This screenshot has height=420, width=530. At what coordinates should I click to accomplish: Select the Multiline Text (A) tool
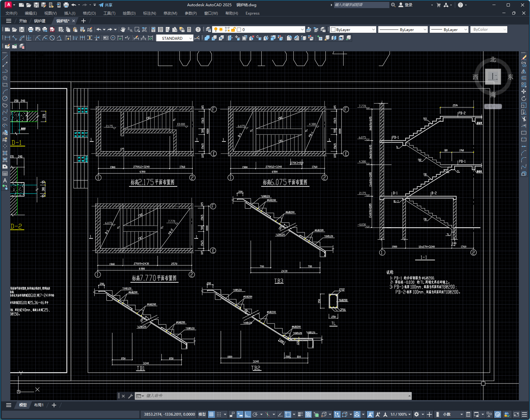(5, 180)
